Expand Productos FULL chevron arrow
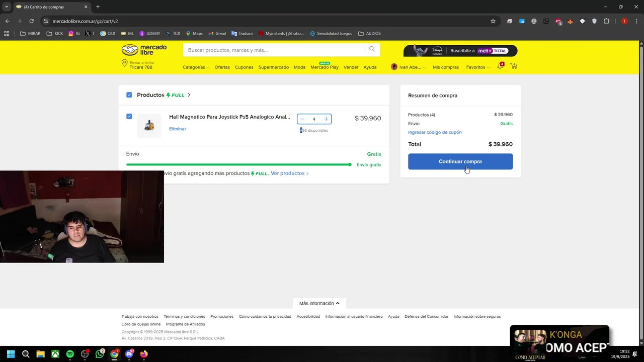The image size is (644, 362). (189, 95)
